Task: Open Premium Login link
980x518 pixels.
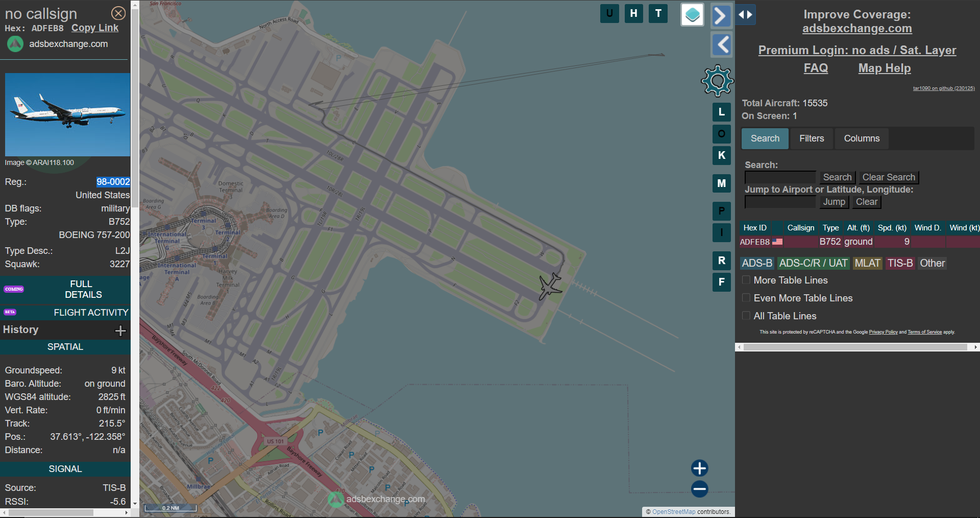Action: (857, 50)
